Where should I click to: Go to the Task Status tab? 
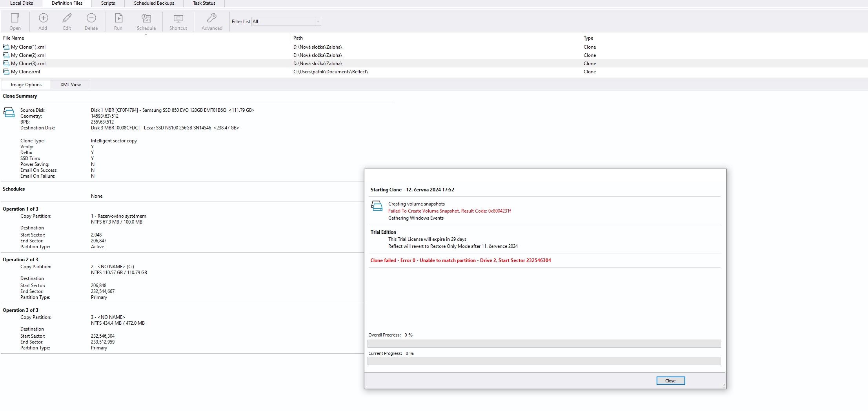tap(204, 3)
